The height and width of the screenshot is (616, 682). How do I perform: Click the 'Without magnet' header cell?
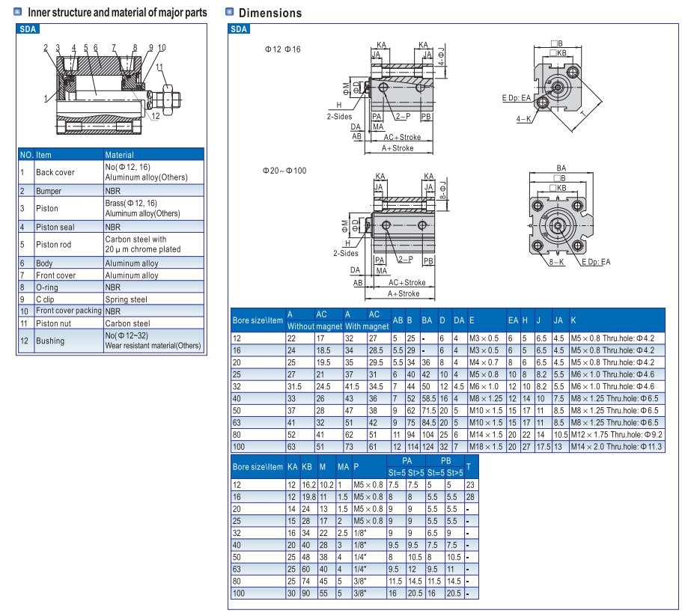[314, 326]
